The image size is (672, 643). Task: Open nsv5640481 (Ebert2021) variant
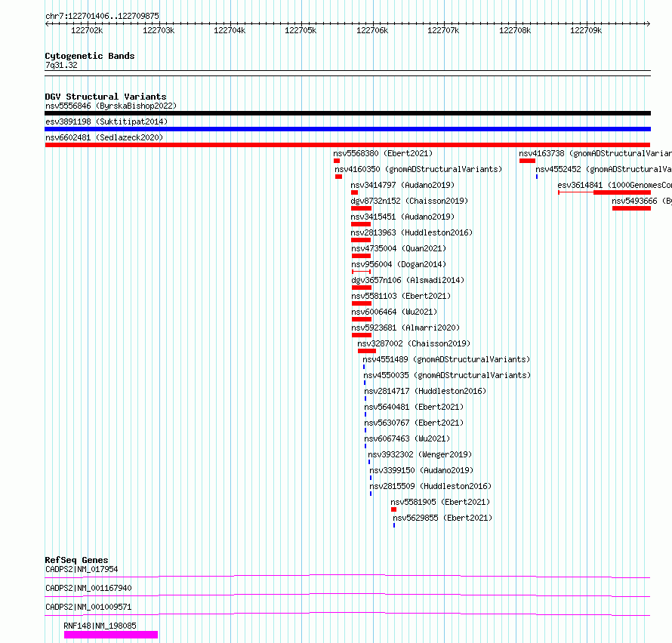(x=414, y=407)
